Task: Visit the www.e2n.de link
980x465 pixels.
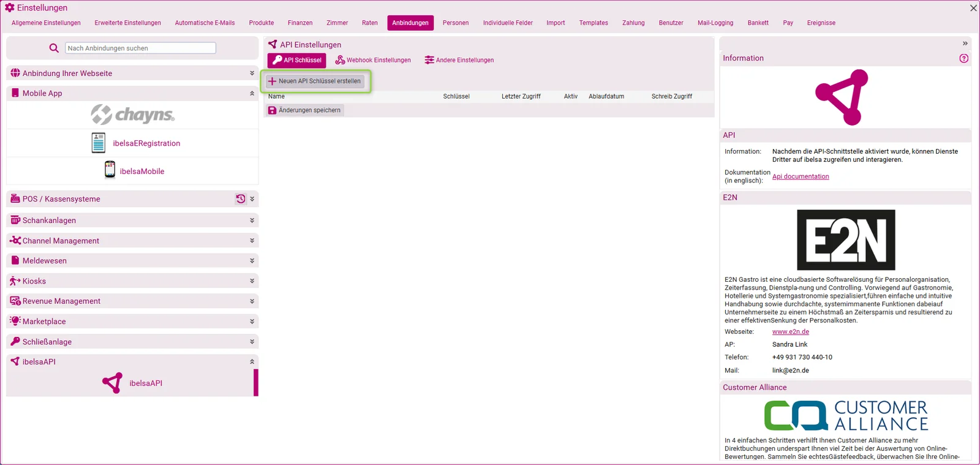Action: pos(791,331)
